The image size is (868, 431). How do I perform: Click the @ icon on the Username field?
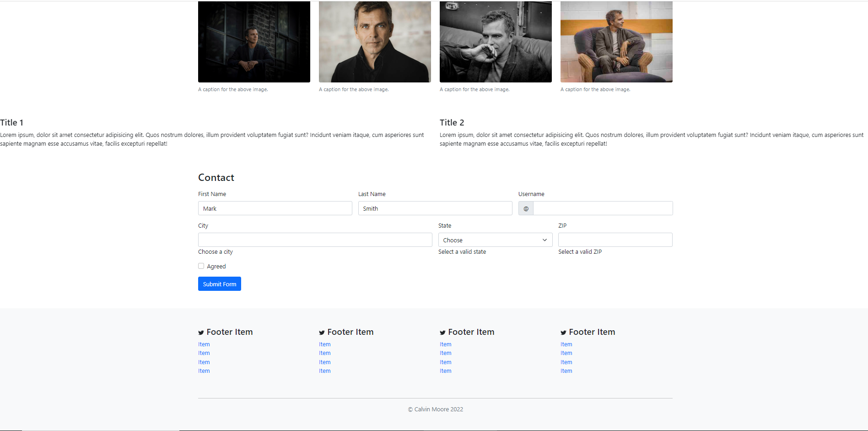coord(525,208)
